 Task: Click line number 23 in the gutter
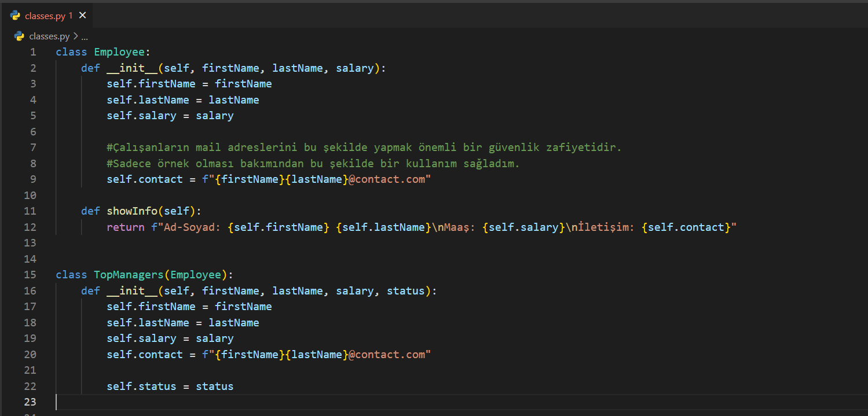click(30, 402)
